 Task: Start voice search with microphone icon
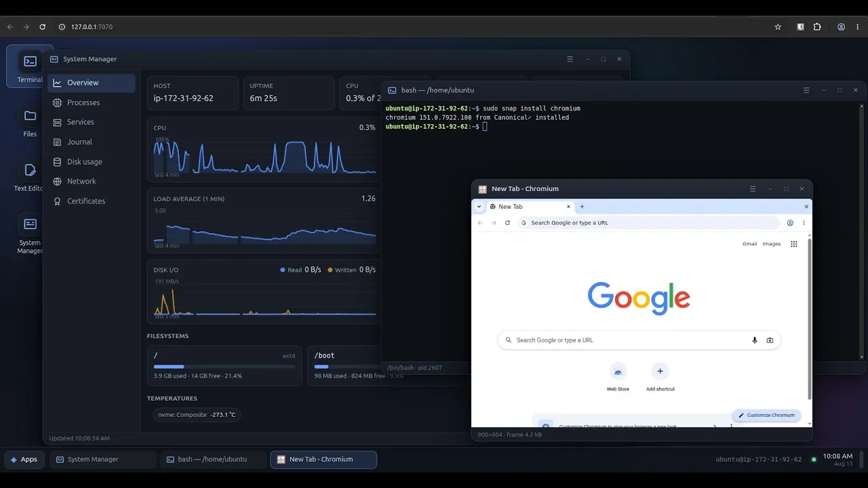(755, 340)
